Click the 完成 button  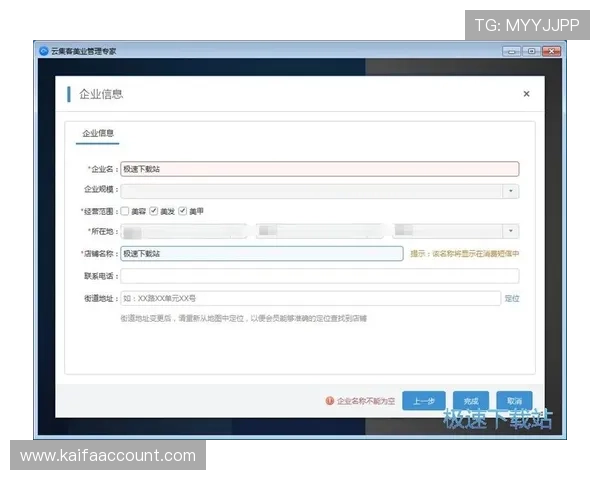tap(471, 401)
